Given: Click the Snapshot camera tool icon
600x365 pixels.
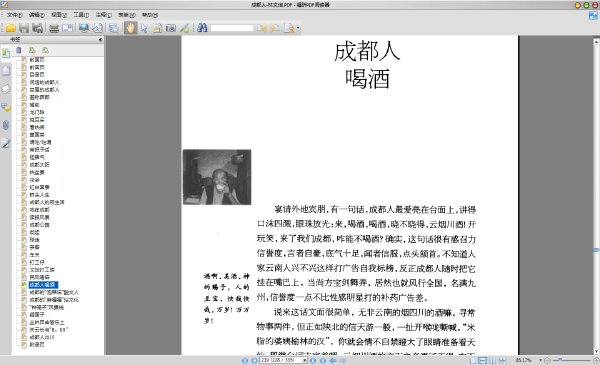Looking at the screenshot, I should [x=171, y=28].
